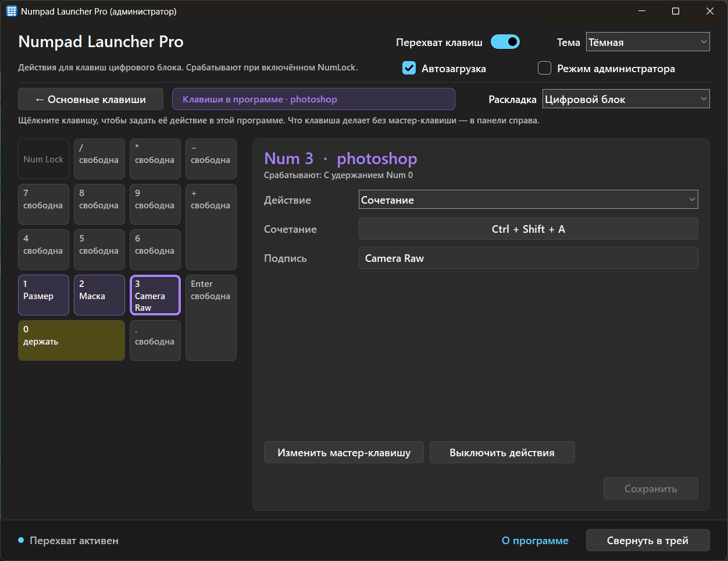This screenshot has height=561, width=728.
Task: Select the numpad decimal point key
Action: pos(155,340)
